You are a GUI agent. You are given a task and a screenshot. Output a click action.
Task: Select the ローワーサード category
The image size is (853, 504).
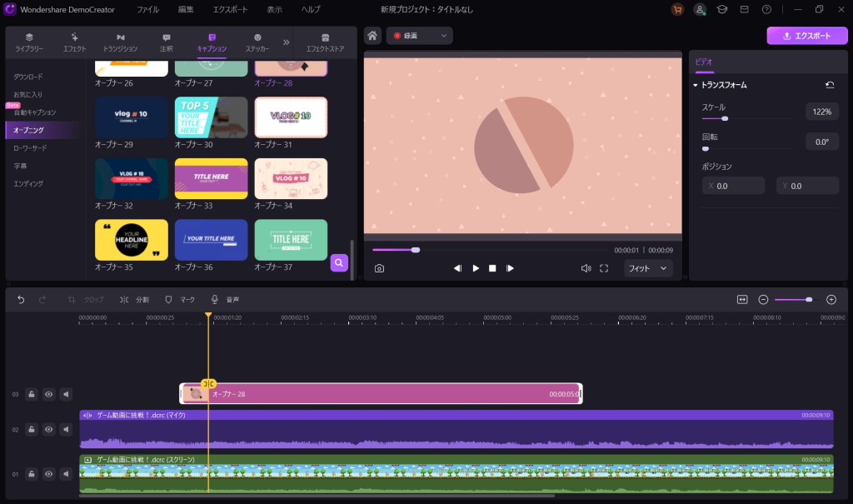click(x=30, y=148)
